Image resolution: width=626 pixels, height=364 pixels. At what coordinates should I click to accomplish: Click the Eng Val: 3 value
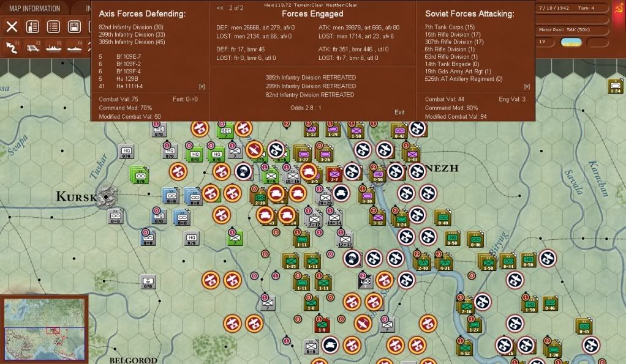(x=512, y=99)
